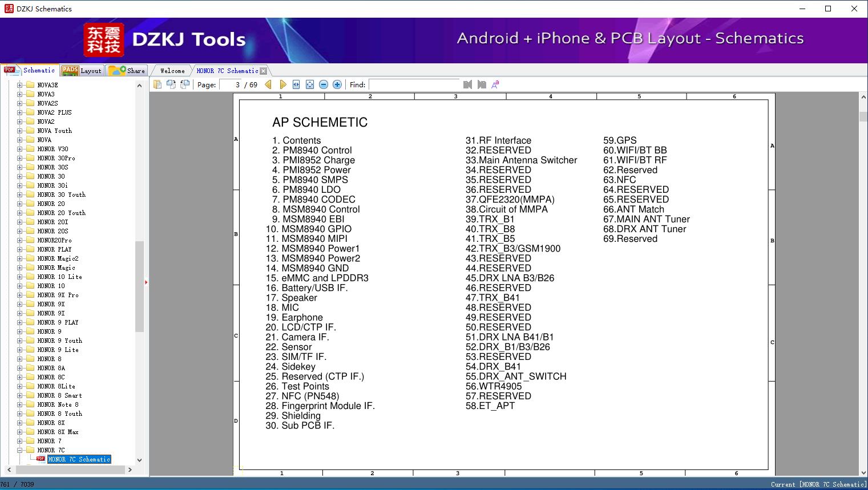Fit whole page in view
Image resolution: width=868 pixels, height=490 pixels.
310,84
